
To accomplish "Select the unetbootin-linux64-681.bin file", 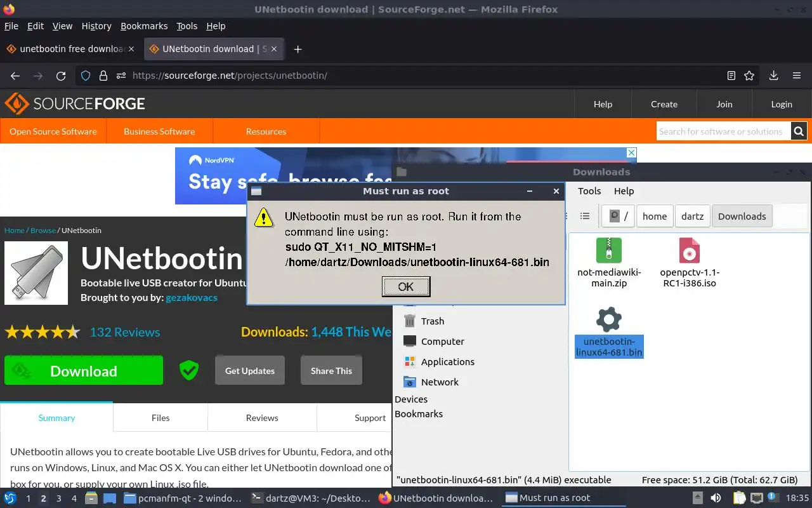I will pos(609,332).
